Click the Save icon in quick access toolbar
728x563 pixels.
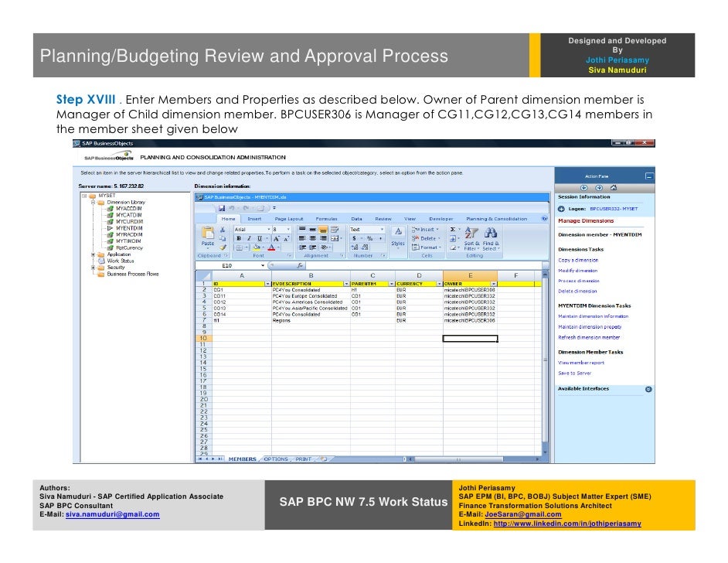(222, 208)
